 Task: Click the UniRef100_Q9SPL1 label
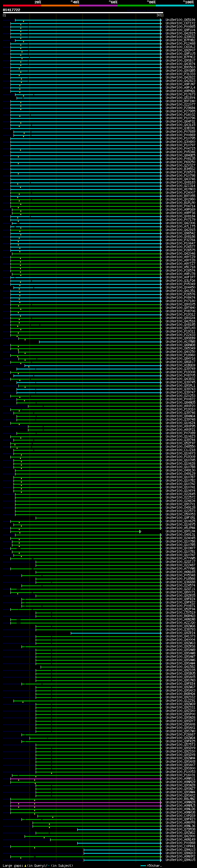coord(180,386)
